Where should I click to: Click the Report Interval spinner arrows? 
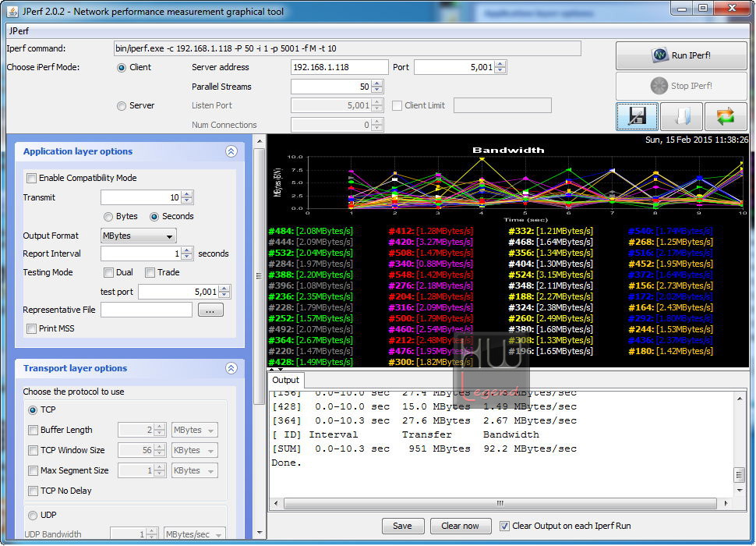point(188,253)
